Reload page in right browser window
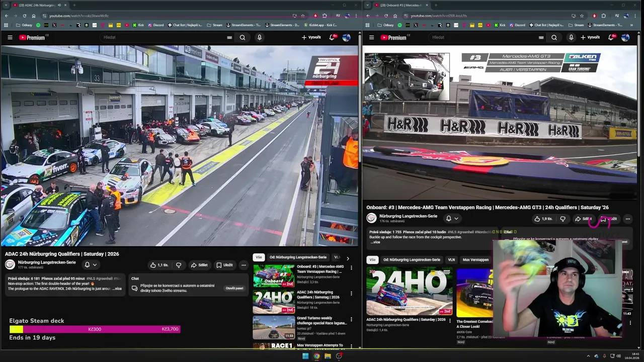 coord(386,16)
